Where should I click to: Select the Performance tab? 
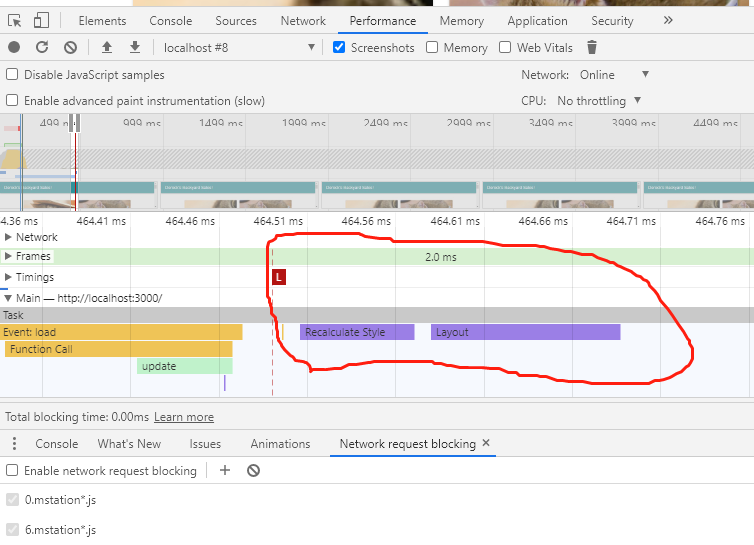[x=383, y=21]
